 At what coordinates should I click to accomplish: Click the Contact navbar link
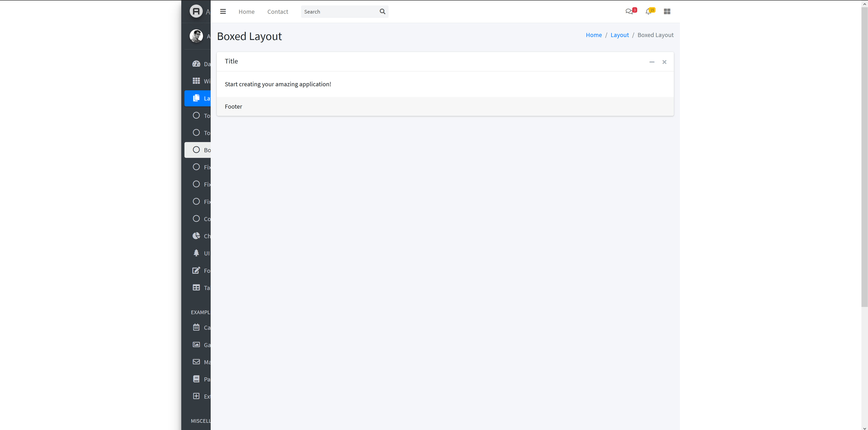point(278,12)
